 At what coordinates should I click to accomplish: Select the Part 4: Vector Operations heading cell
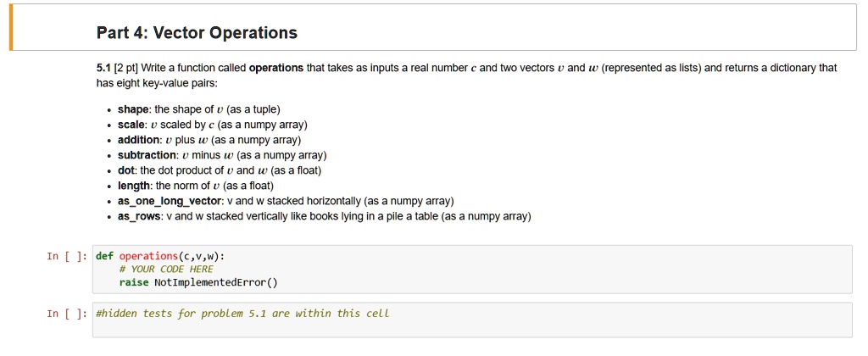coord(433,27)
